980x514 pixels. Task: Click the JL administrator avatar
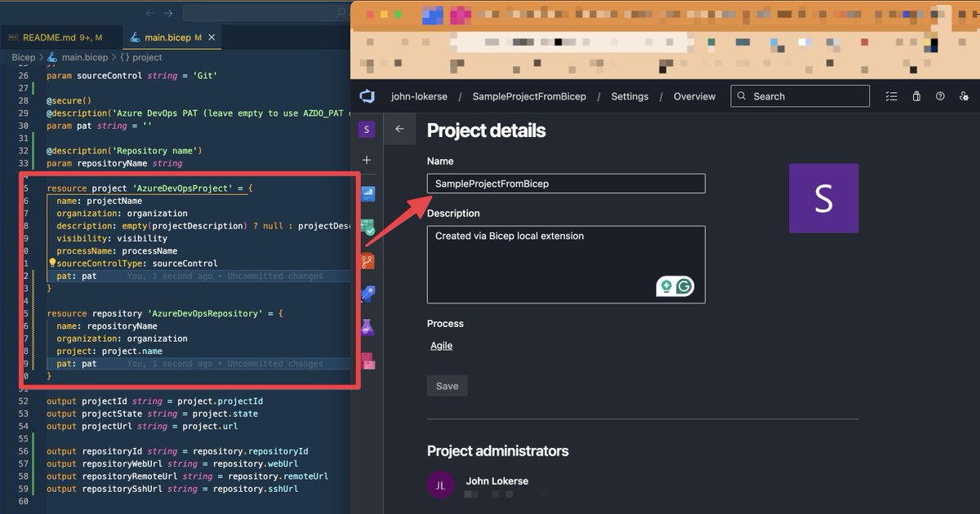pos(440,485)
